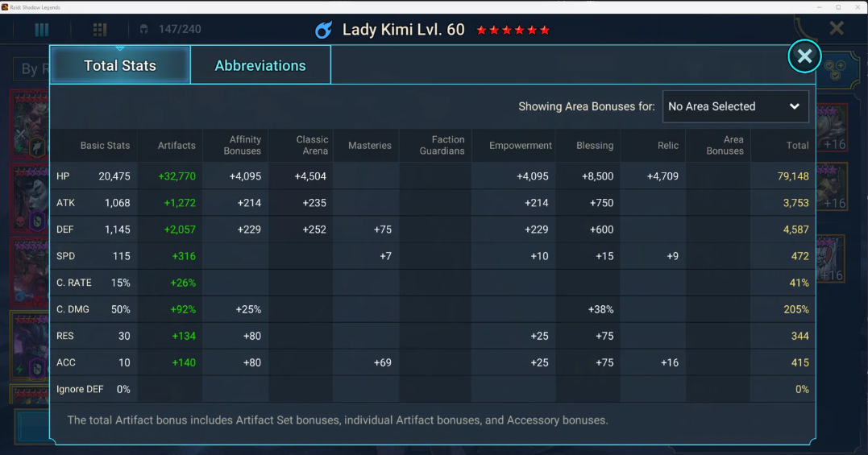Image resolution: width=868 pixels, height=455 pixels.
Task: Switch to the Abbreviations tab
Action: pyautogui.click(x=260, y=65)
